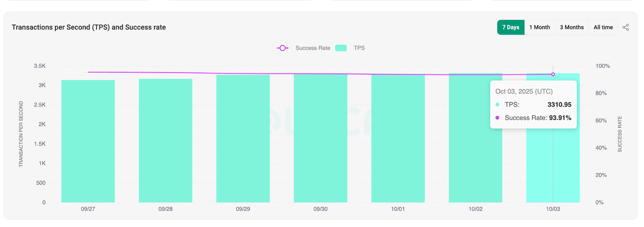Click the highlighted 10/03 TPS bar
Screen dimensions: 644x227
(x=553, y=169)
